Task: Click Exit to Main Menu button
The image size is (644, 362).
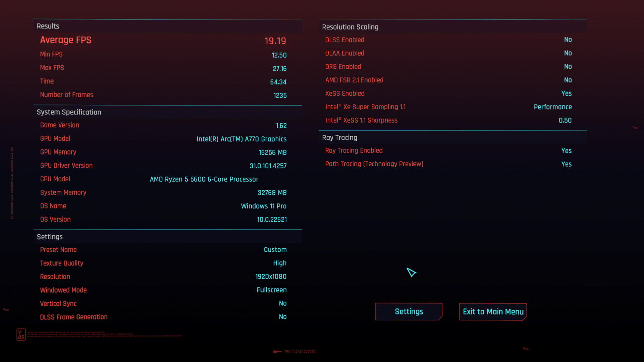Action: pos(493,312)
